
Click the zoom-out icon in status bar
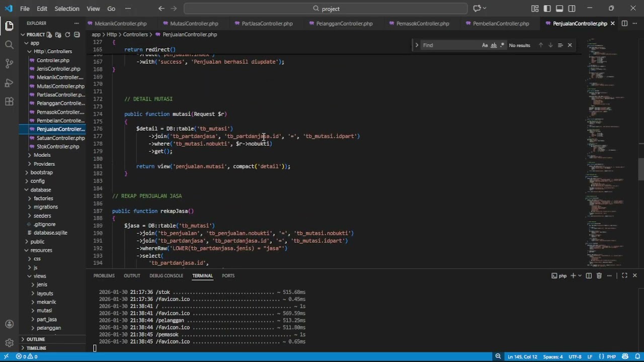498,356
